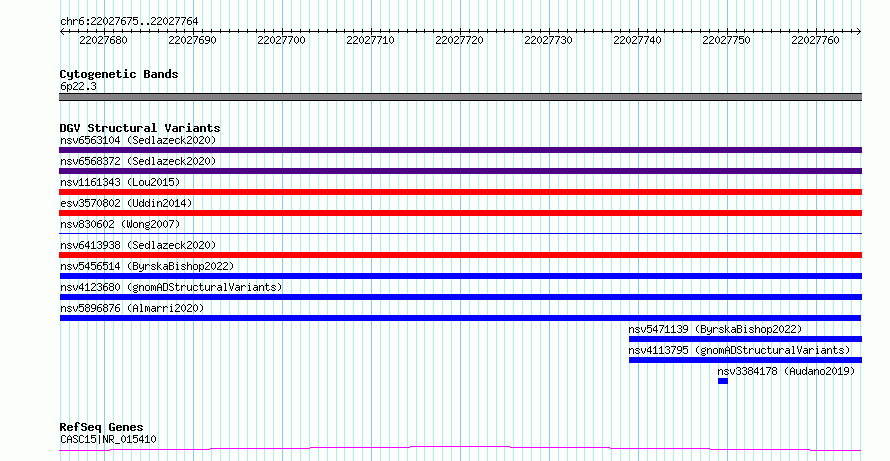Open the nsv1161343 (Lou2015) variant label
Image resolution: width=890 pixels, height=461 pixels.
[x=120, y=182]
